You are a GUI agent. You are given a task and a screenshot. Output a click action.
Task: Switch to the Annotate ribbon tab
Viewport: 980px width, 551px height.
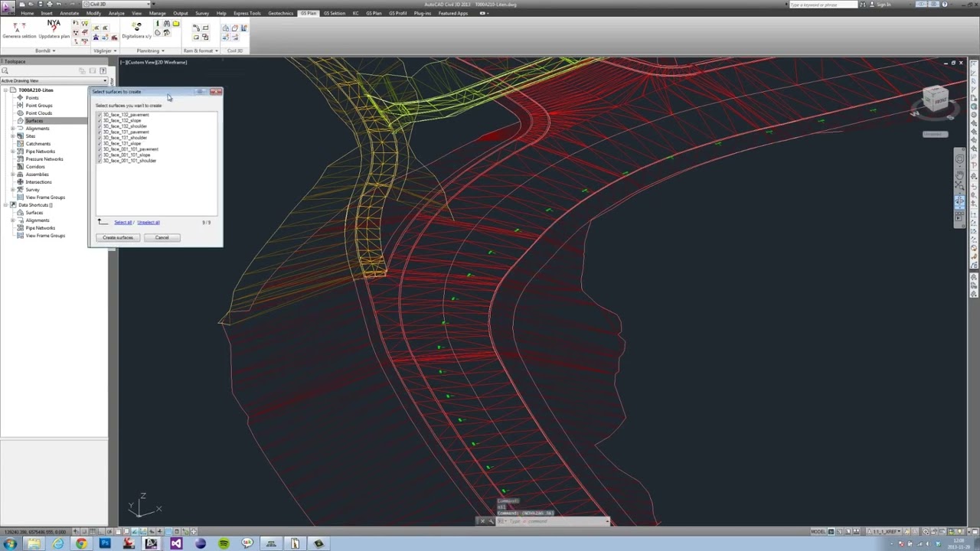(69, 13)
